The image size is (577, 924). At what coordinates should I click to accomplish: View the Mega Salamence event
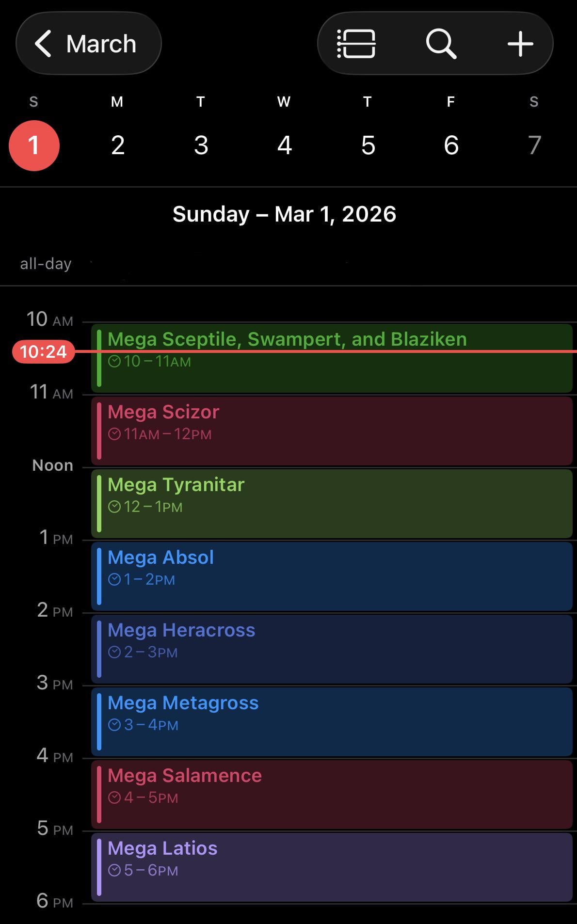tap(332, 795)
